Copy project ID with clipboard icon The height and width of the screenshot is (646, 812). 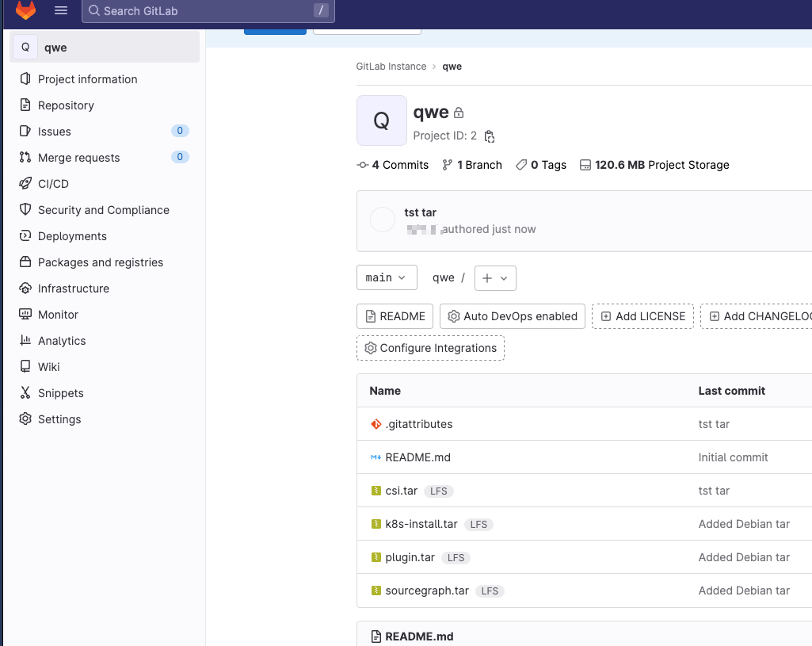coord(490,136)
